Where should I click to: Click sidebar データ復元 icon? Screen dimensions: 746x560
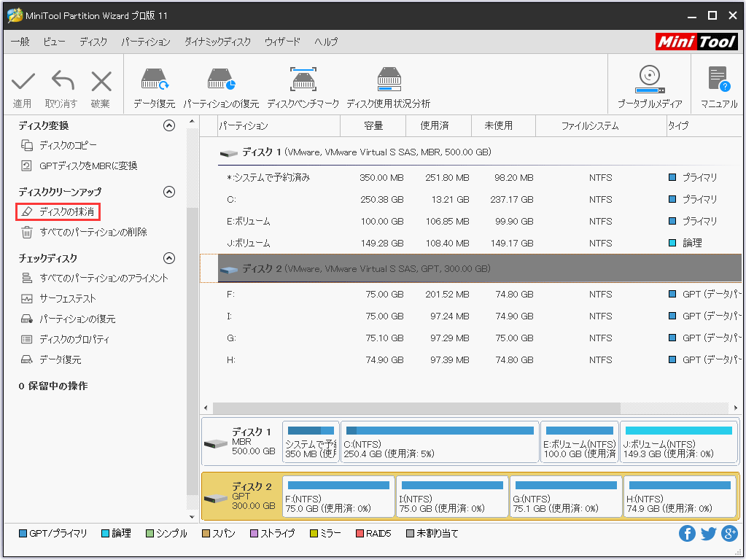click(x=27, y=359)
